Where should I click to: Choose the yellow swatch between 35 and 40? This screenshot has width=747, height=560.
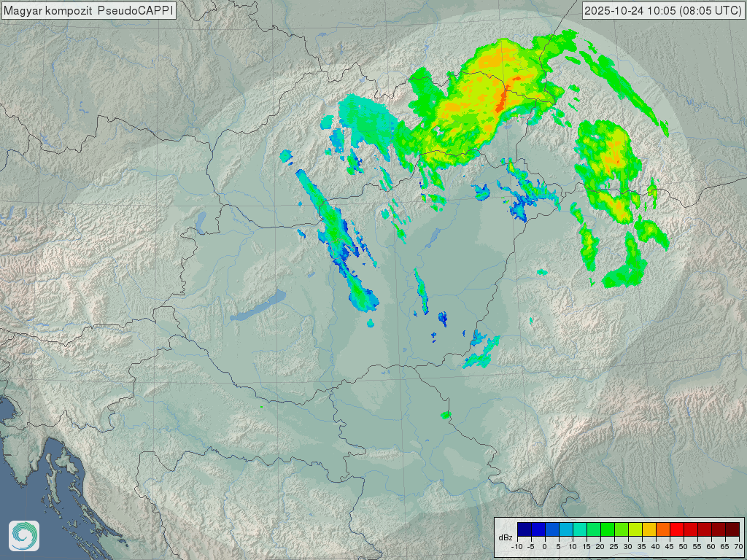coord(649,529)
